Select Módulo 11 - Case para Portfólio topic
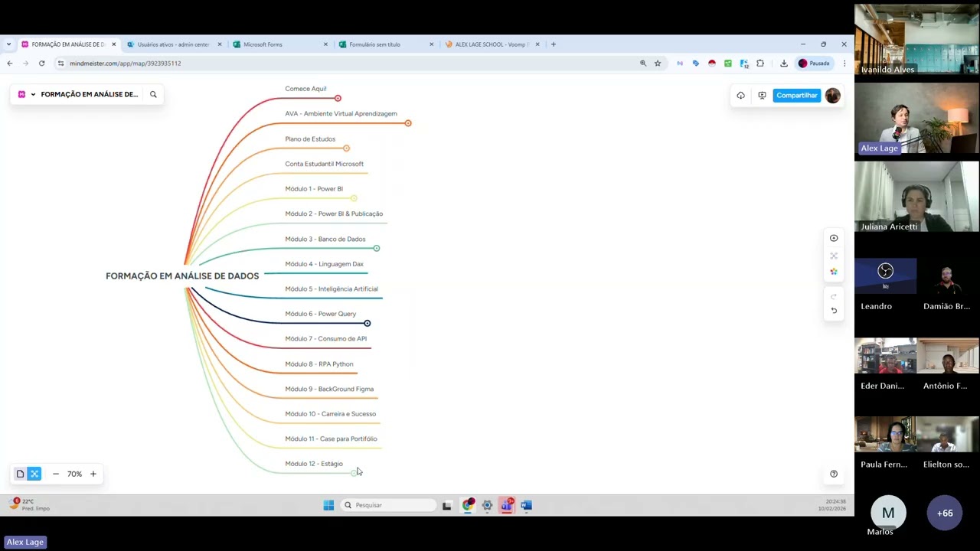Image resolution: width=980 pixels, height=551 pixels. tap(332, 439)
